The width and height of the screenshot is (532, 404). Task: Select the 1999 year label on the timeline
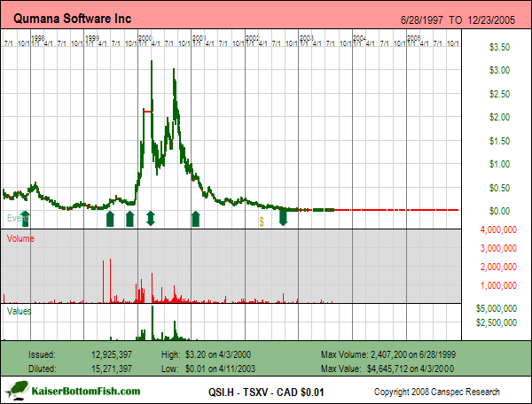coord(92,38)
